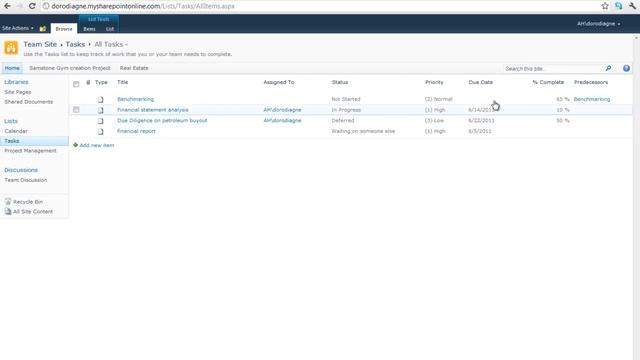Click the attachment paperclip column icon
Image resolution: width=640 pixels, height=360 pixels.
[88, 82]
